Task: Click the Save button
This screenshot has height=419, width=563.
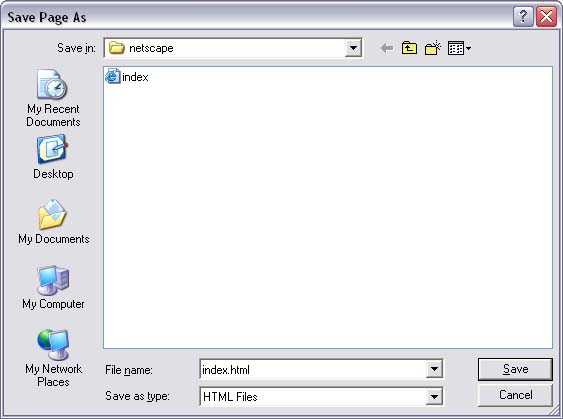Action: click(x=515, y=369)
